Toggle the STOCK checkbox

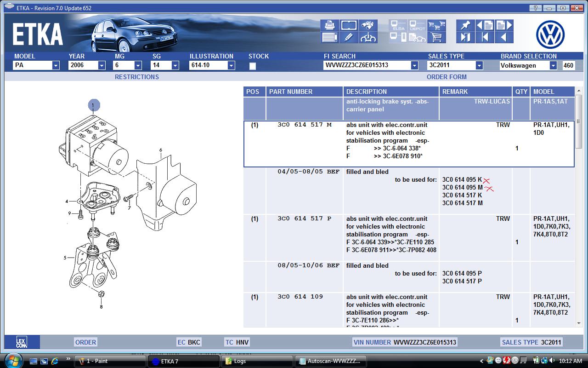[x=252, y=66]
